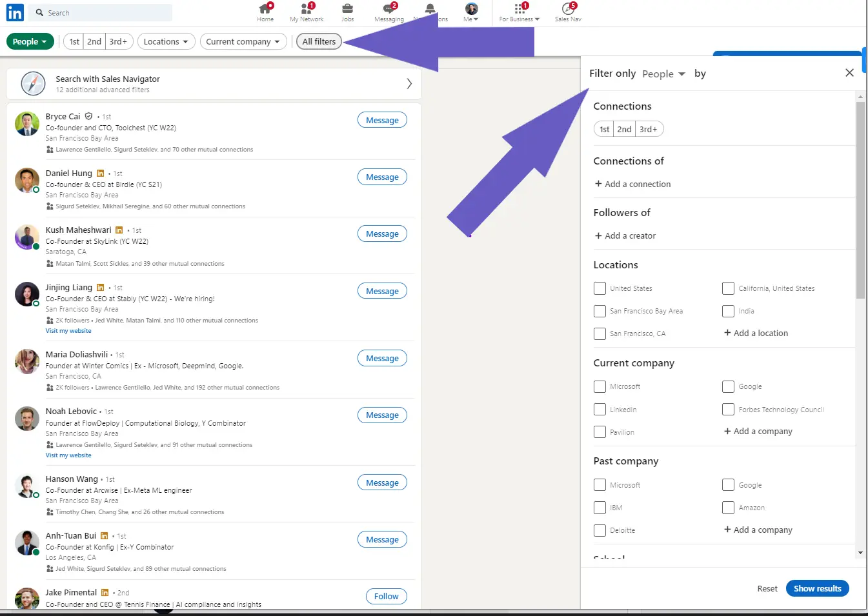
Task: Message Maria Doliashvili
Action: point(382,358)
